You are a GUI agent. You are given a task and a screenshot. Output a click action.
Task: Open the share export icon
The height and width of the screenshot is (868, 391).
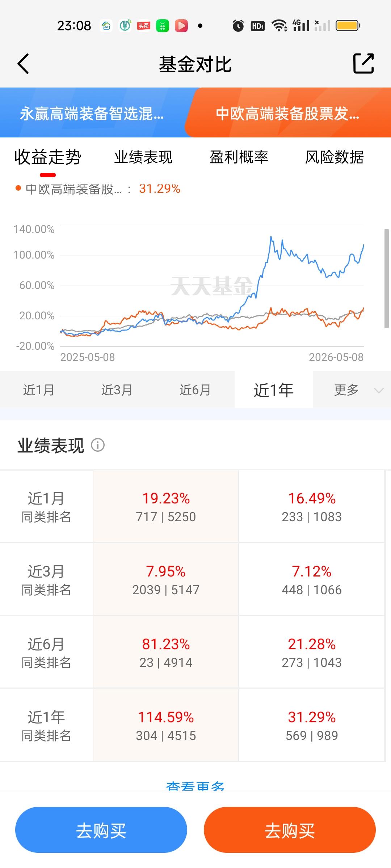[x=363, y=64]
